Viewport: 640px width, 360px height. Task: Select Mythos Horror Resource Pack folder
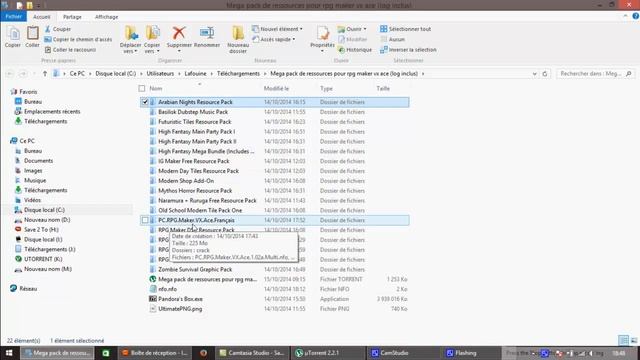point(195,191)
